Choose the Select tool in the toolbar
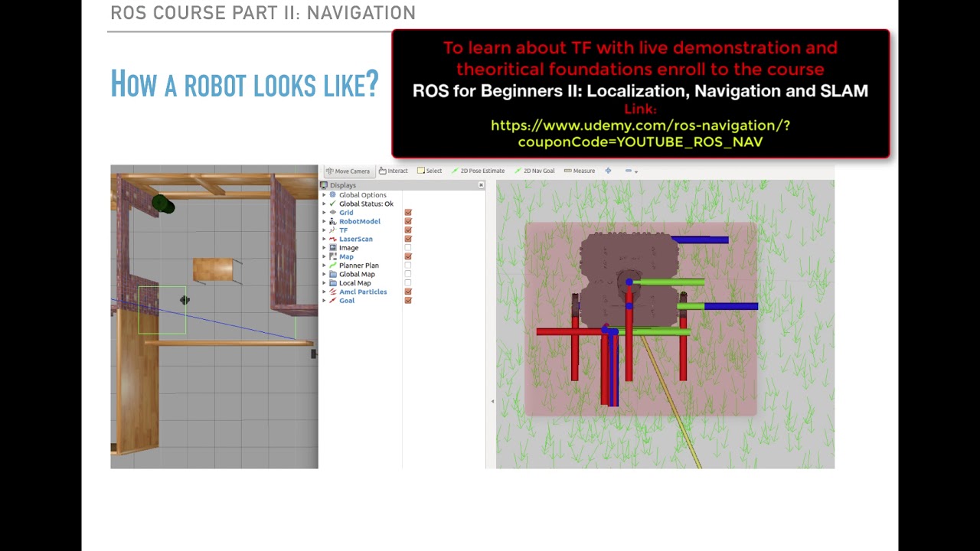Screen dimensions: 980x551 [430, 171]
